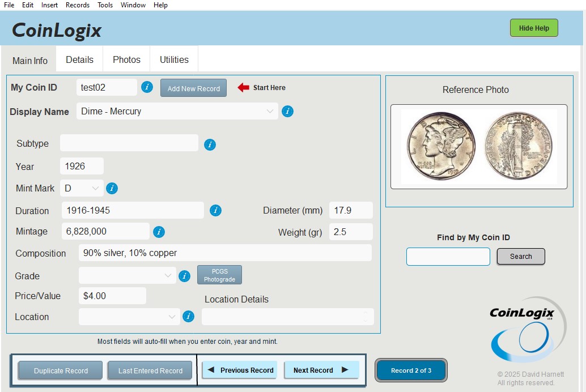Click the Diameter (mm) field
This screenshot has width=586, height=392.
pyautogui.click(x=351, y=210)
